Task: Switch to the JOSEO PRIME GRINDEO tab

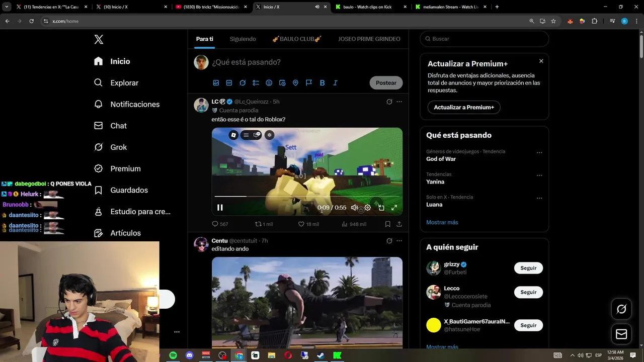Action: click(x=369, y=39)
